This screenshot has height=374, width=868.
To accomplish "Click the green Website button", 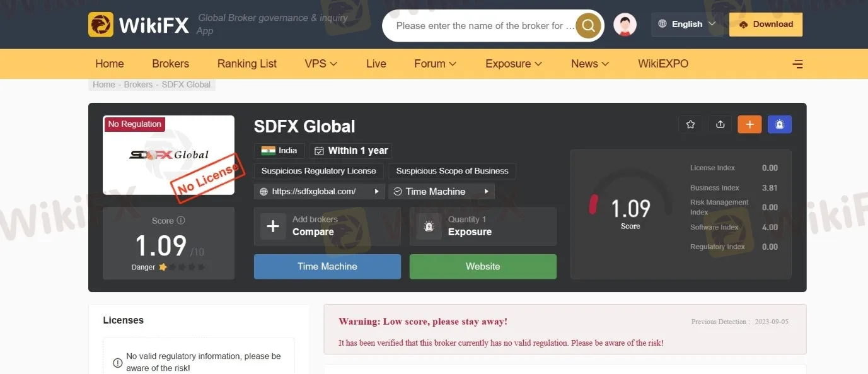I will pyautogui.click(x=483, y=266).
